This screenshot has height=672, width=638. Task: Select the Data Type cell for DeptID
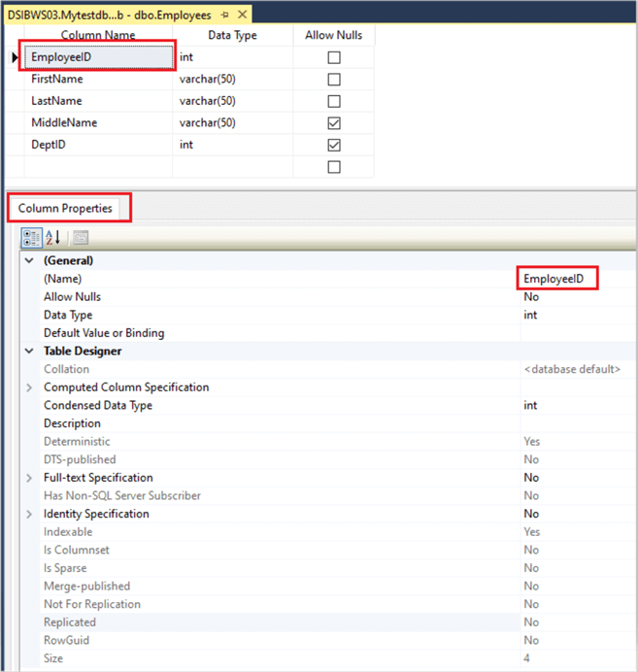[x=233, y=145]
